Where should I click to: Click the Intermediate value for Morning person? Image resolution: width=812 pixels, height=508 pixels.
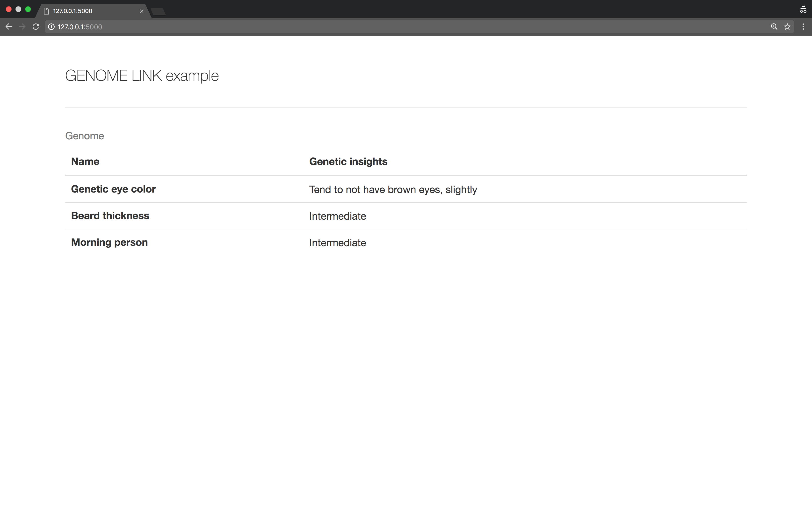coord(338,243)
